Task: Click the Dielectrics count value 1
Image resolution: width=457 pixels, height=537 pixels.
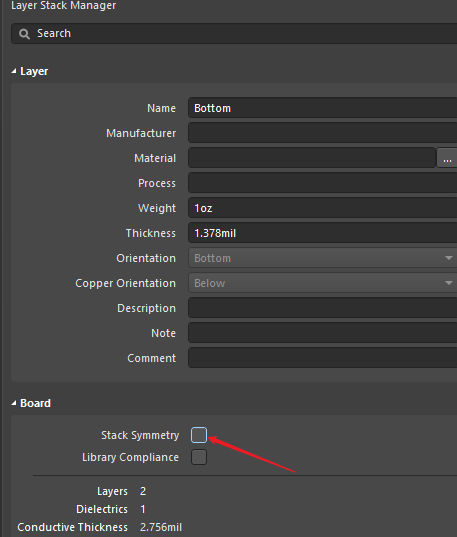Action: click(x=143, y=509)
